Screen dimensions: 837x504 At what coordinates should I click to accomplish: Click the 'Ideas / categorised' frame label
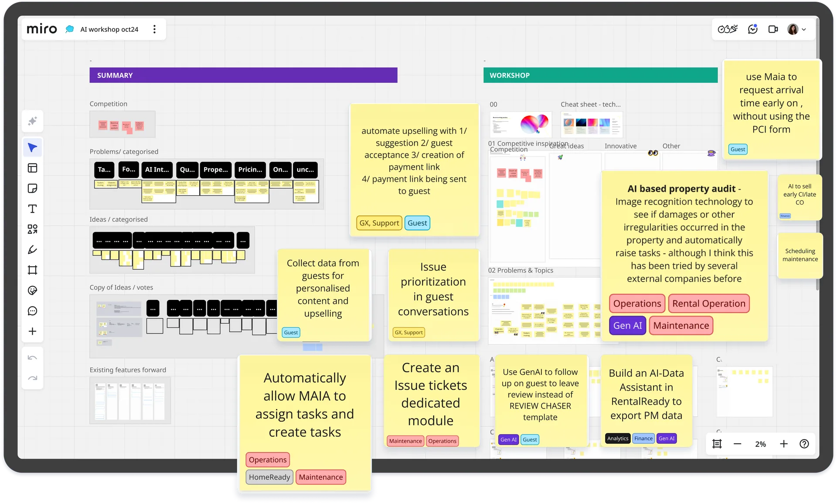tap(119, 219)
